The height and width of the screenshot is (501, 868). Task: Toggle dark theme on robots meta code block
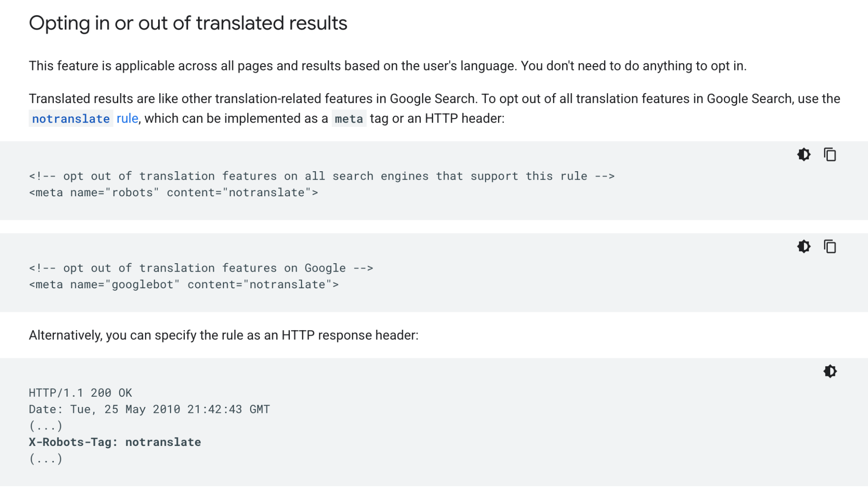point(804,154)
